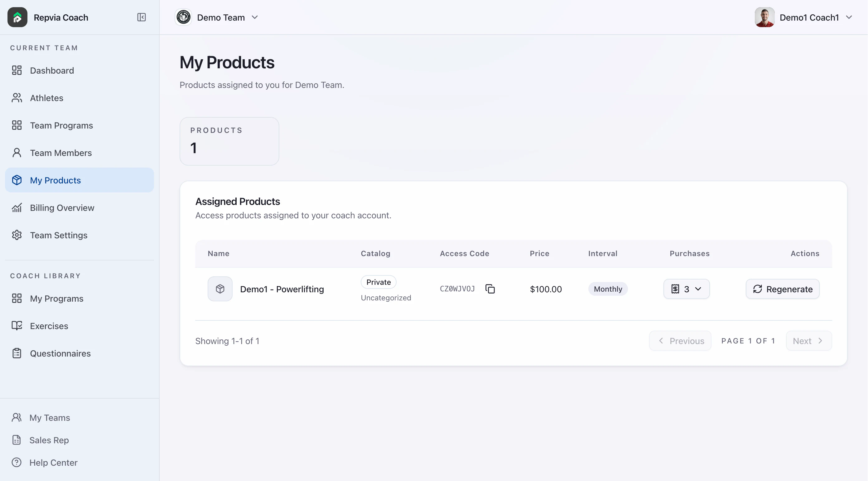Click the Name column header

[218, 254]
